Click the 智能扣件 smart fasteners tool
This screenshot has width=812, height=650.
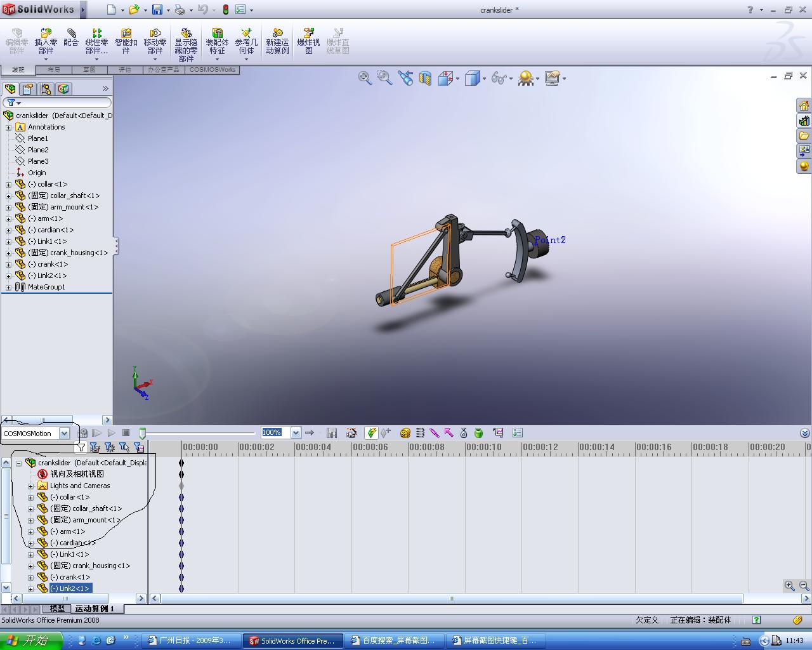(126, 42)
